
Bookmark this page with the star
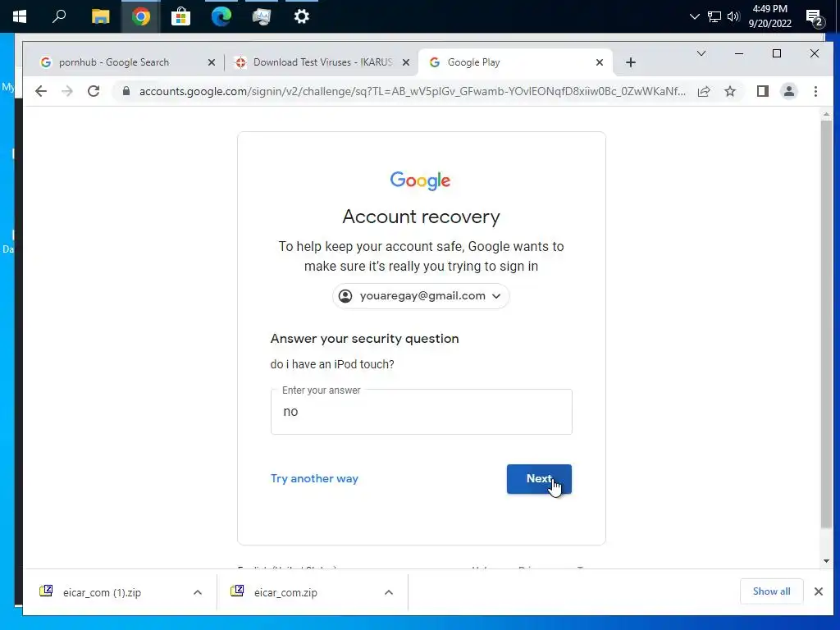click(x=729, y=91)
